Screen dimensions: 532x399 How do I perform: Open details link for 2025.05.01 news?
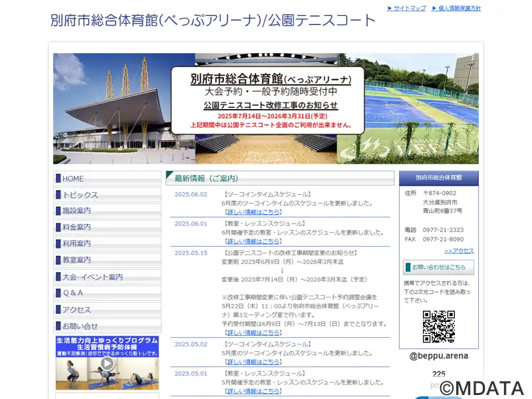pyautogui.click(x=253, y=391)
